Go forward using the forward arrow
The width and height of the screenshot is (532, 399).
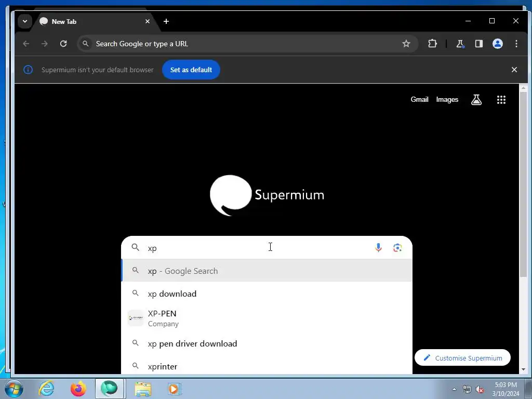click(45, 44)
